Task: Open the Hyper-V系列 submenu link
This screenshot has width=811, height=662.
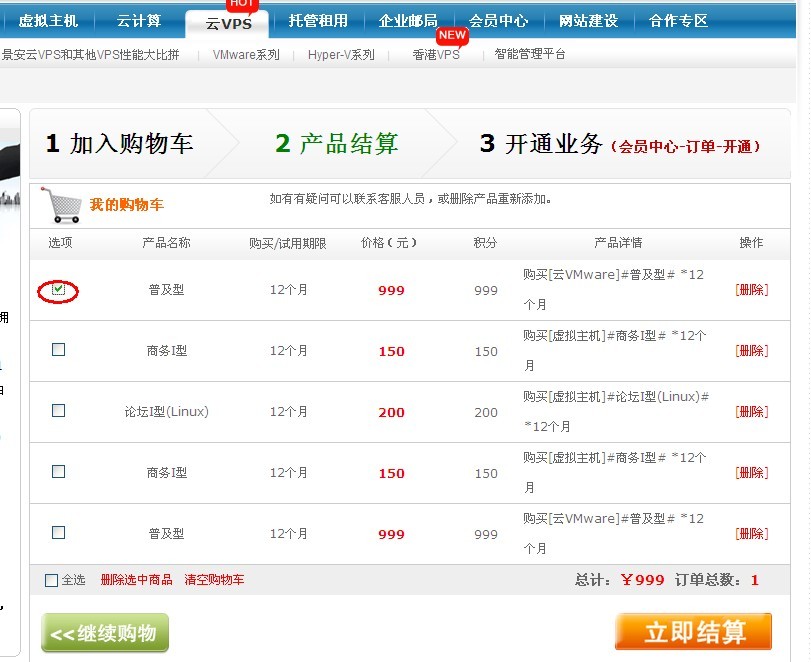Action: [x=341, y=55]
